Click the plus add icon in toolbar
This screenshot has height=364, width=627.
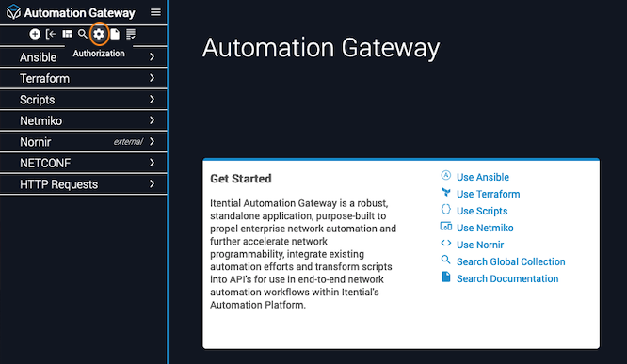click(35, 35)
